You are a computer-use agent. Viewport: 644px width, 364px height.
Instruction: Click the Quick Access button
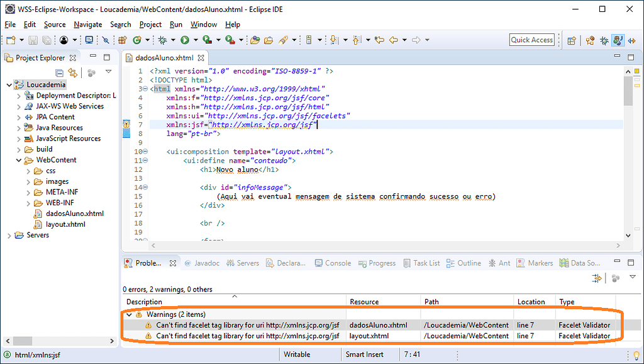tap(531, 39)
